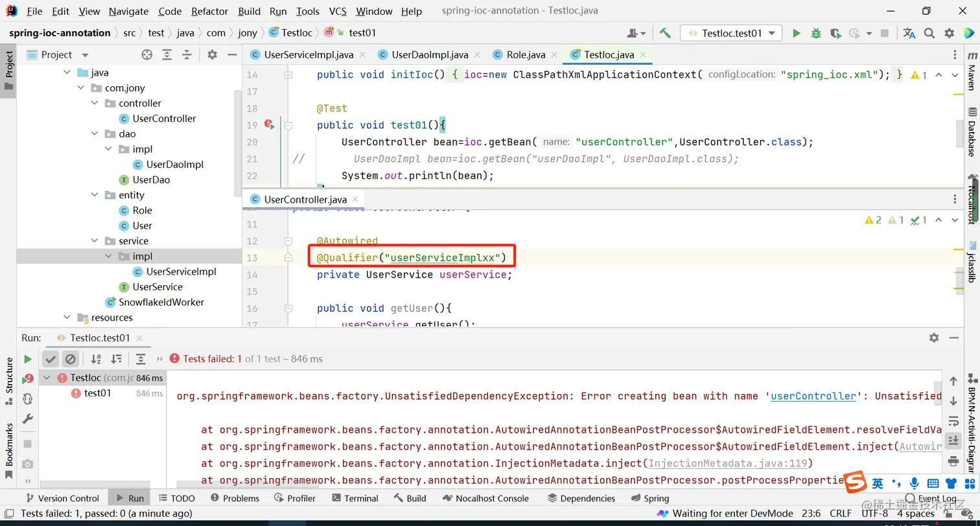
Task: Open Project panel options gear
Action: [212, 55]
